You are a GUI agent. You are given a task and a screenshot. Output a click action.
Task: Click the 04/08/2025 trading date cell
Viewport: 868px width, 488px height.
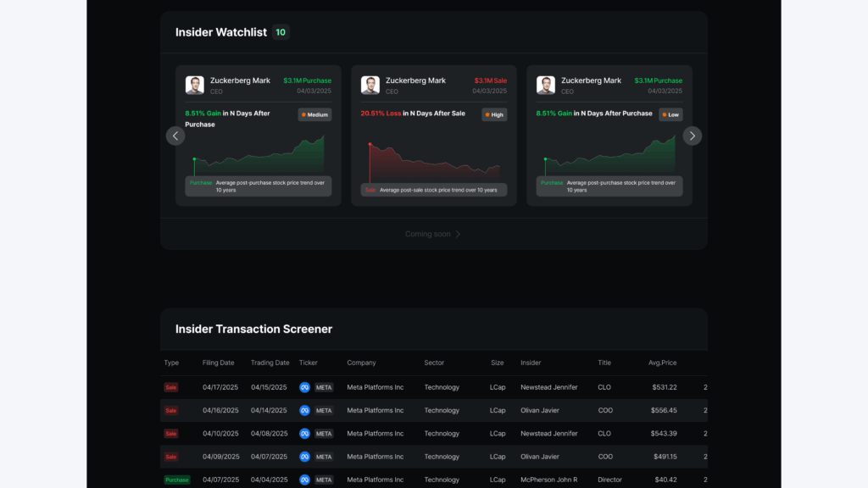(x=269, y=434)
